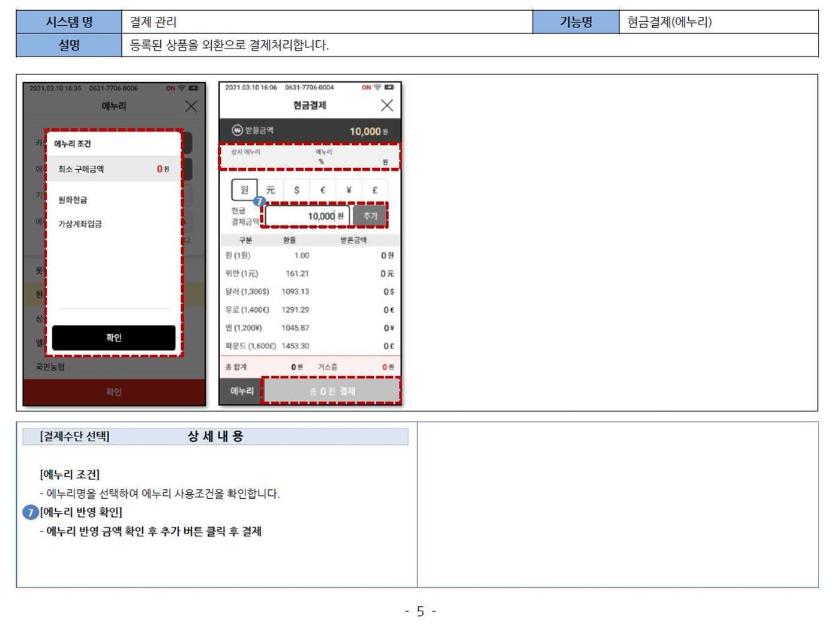Select the 원 (1원) exchange row
The height and width of the screenshot is (628, 840).
tap(310, 255)
